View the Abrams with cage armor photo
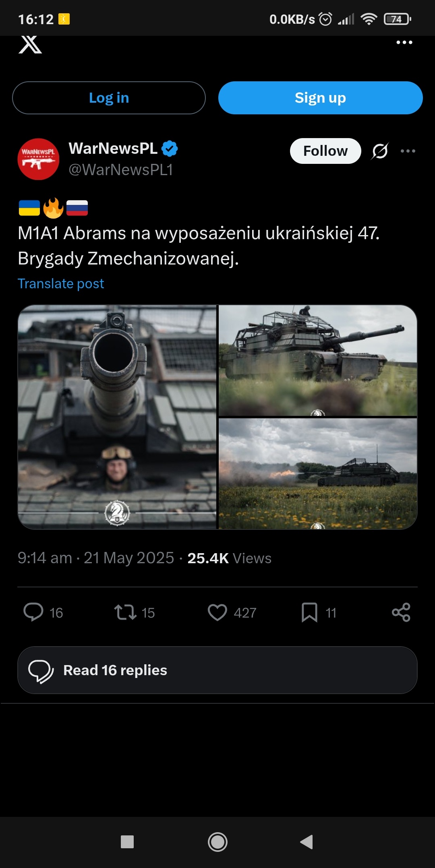The image size is (435, 868). tap(318, 360)
